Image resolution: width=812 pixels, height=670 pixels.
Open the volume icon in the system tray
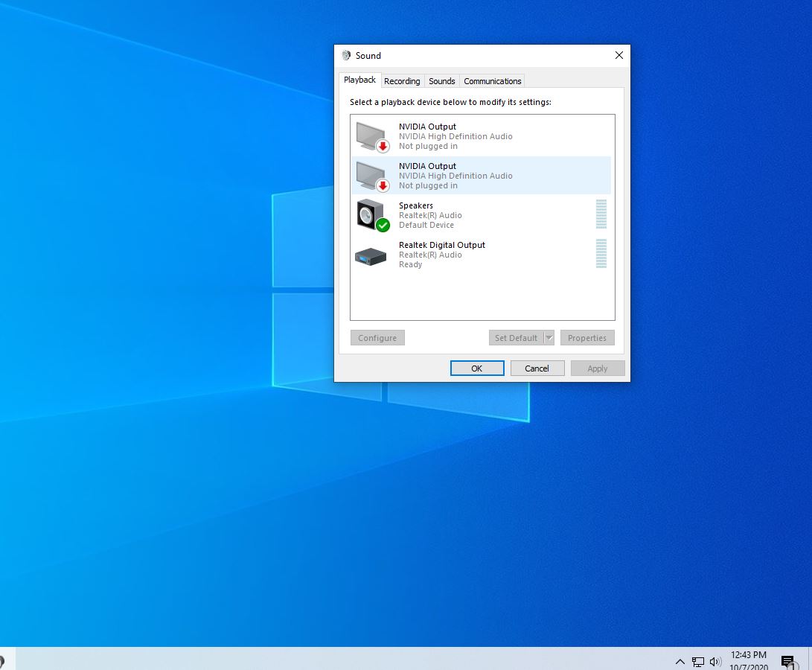click(715, 661)
